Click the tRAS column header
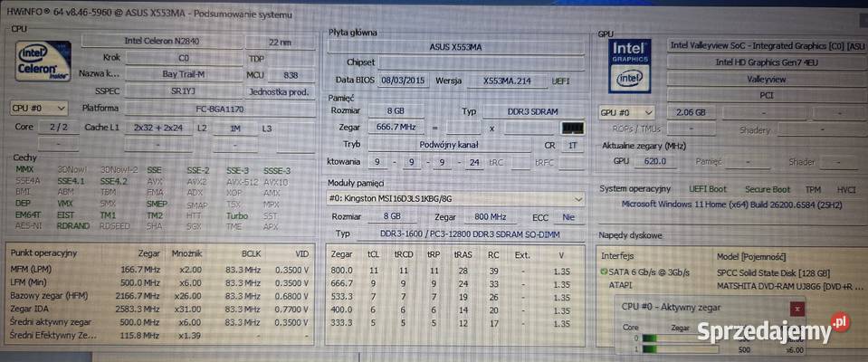 point(463,255)
